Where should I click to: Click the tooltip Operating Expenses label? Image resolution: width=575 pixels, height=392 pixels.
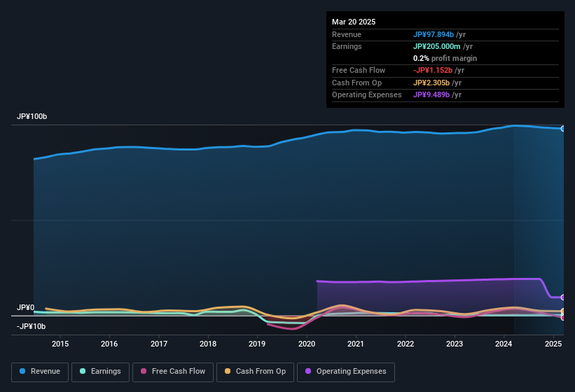[367, 94]
